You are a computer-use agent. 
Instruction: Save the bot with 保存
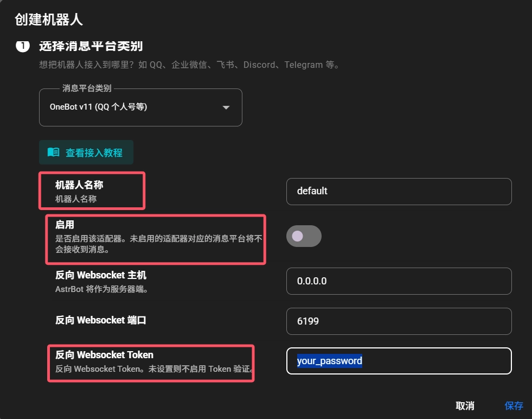click(x=514, y=405)
